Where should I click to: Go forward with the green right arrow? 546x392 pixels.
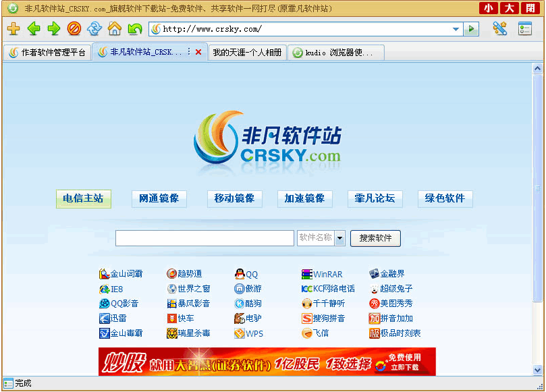pos(53,28)
